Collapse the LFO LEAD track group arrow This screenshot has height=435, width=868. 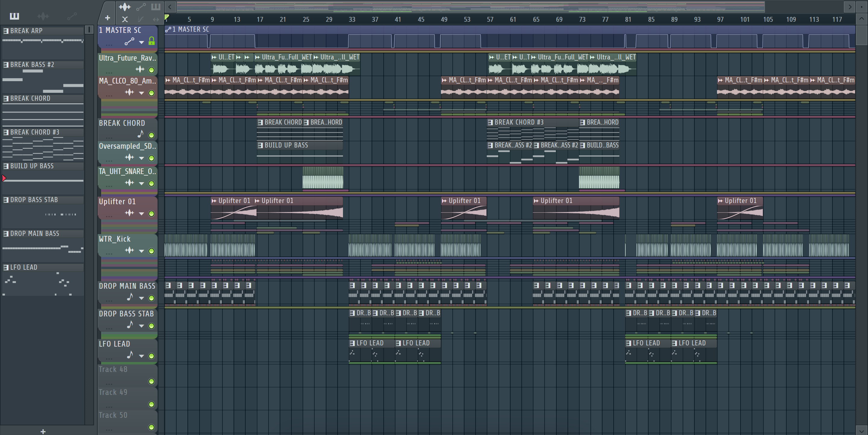(x=142, y=356)
